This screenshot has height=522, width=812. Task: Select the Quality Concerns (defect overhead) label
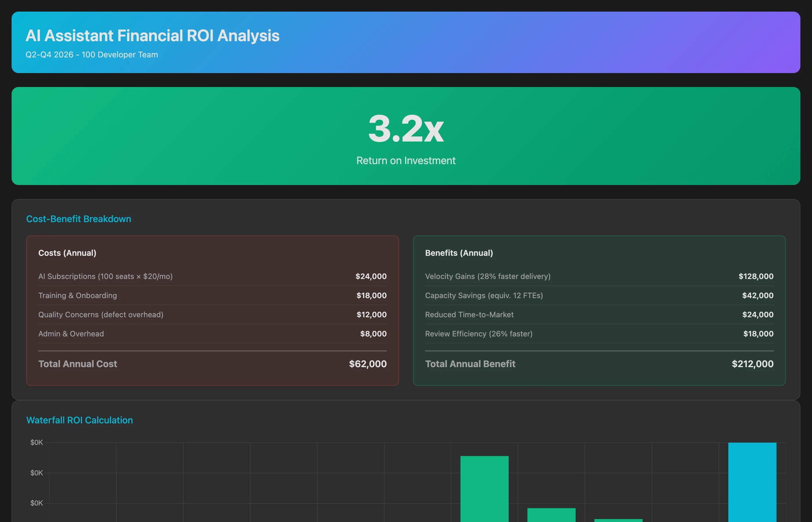coord(101,315)
